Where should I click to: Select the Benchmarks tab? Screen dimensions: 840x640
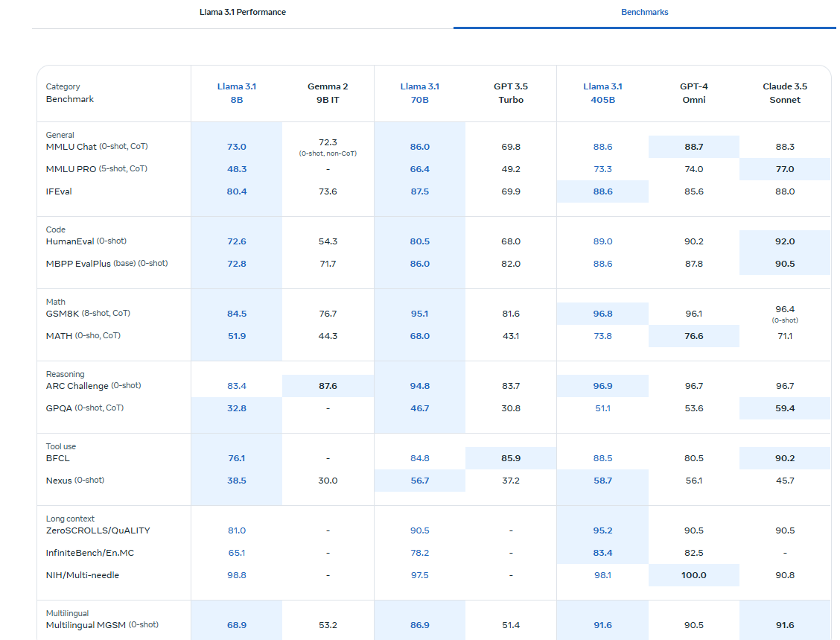coord(644,12)
